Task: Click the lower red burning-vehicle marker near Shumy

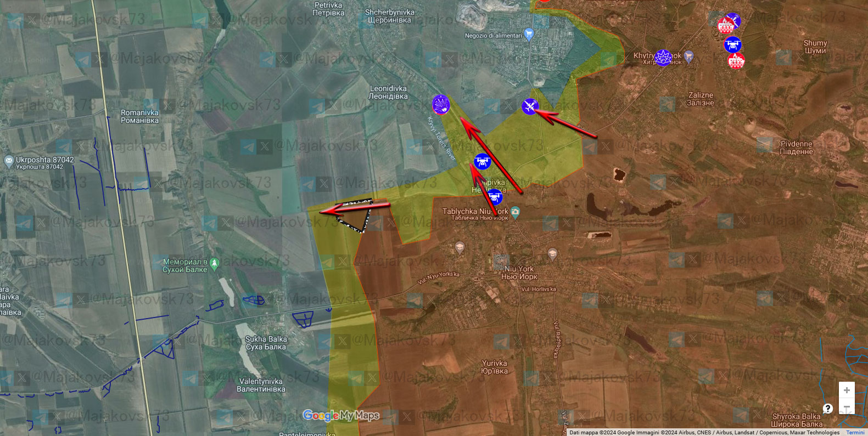Action: (736, 61)
